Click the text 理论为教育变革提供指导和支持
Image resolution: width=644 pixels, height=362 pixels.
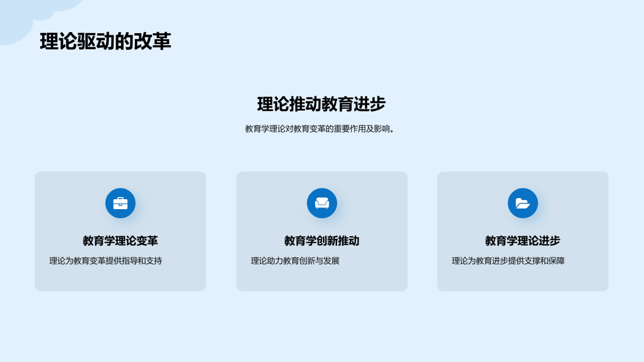click(x=106, y=261)
